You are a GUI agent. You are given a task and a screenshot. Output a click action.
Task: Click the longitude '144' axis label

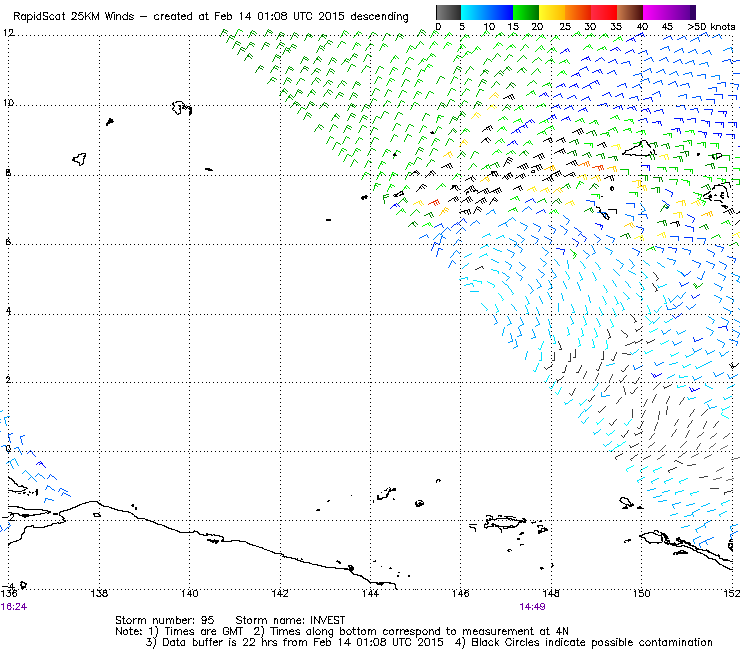(x=370, y=593)
